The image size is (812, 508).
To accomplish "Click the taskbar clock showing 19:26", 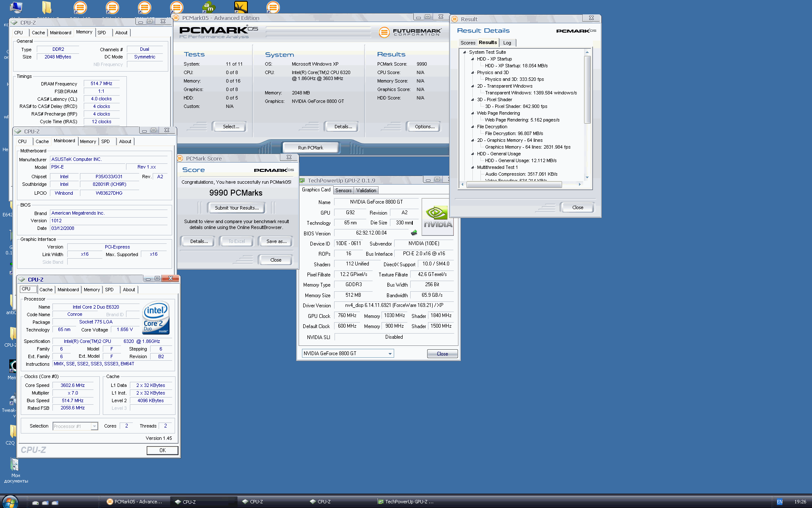I will click(x=800, y=502).
